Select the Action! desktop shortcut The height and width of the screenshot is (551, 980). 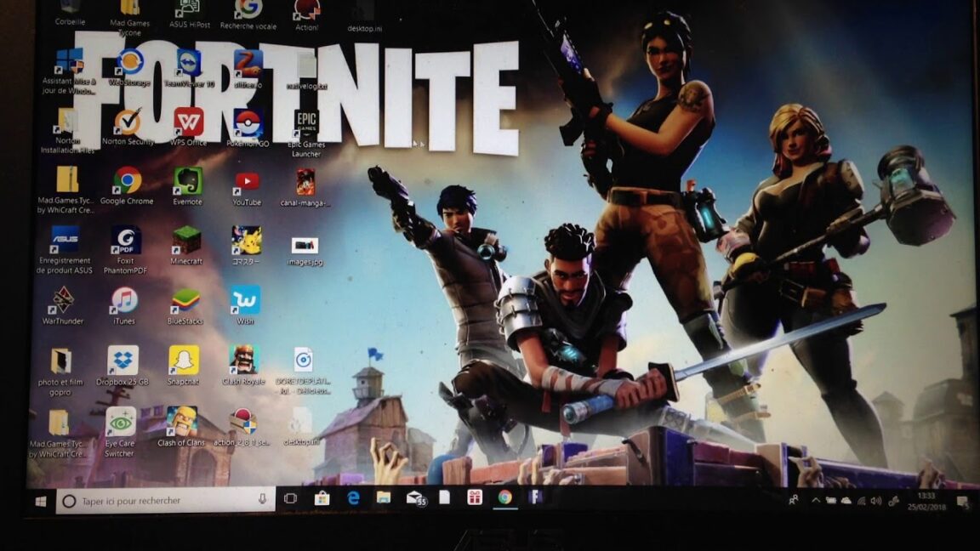pos(306,15)
